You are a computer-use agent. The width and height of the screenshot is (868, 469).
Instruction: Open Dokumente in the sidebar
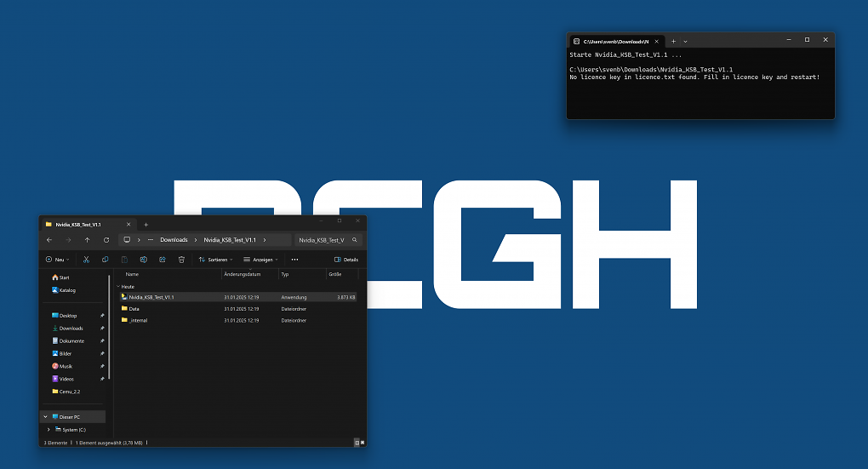pyautogui.click(x=68, y=341)
